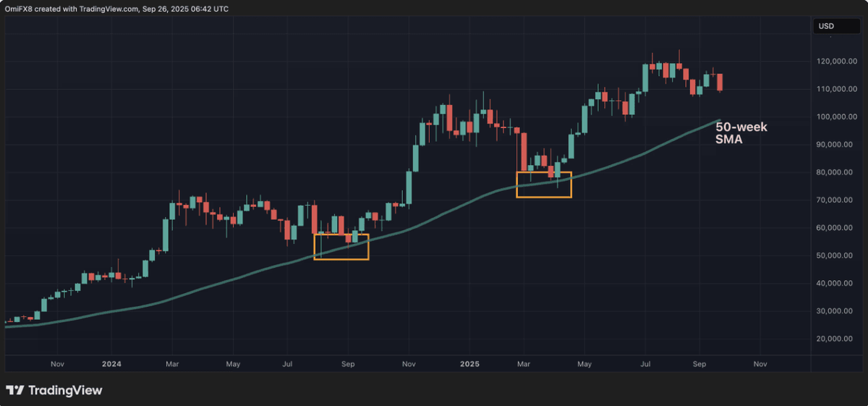
Task: Click the 30,000.00 price axis label
Action: [x=836, y=311]
